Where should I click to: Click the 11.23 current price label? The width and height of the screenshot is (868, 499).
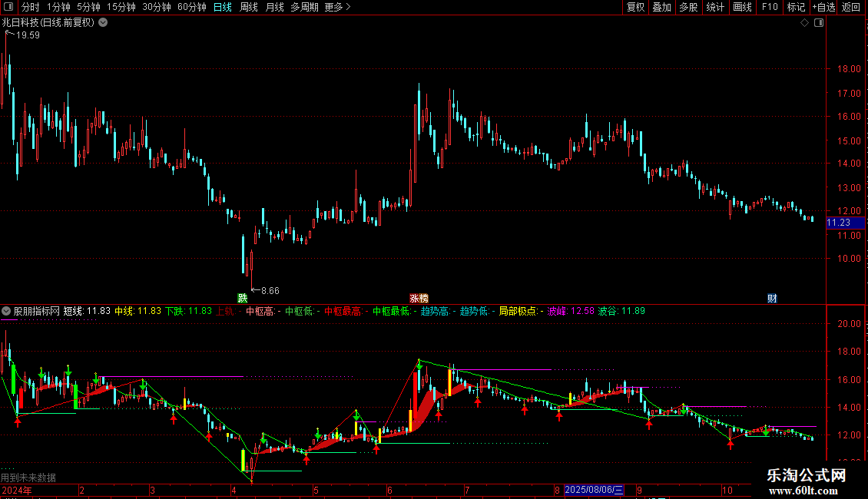(845, 223)
